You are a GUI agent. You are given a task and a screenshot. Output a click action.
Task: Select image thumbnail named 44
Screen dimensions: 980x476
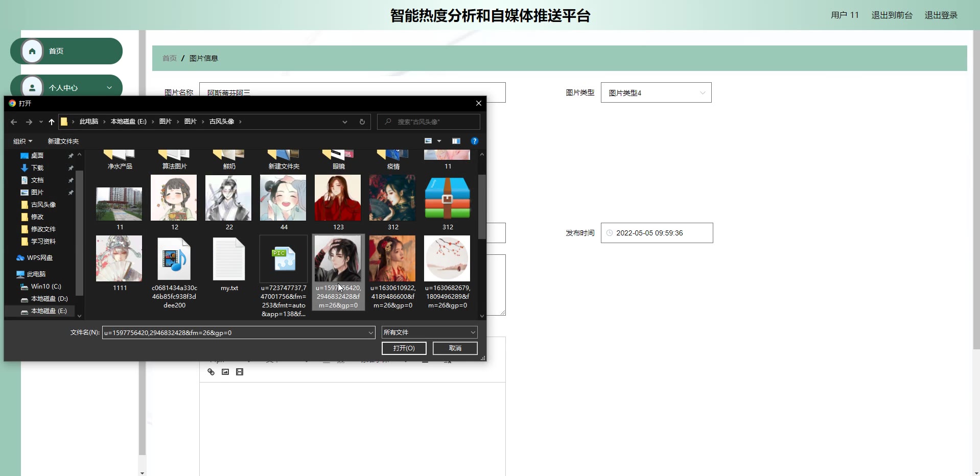[x=283, y=198]
